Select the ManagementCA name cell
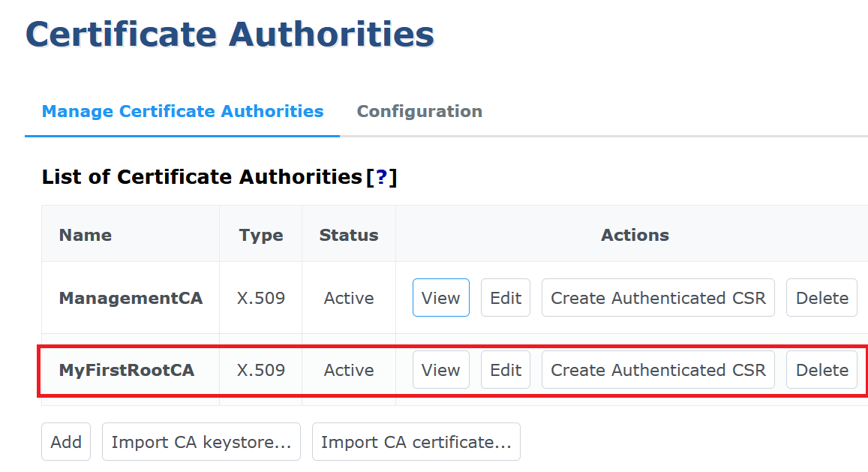 coord(131,298)
